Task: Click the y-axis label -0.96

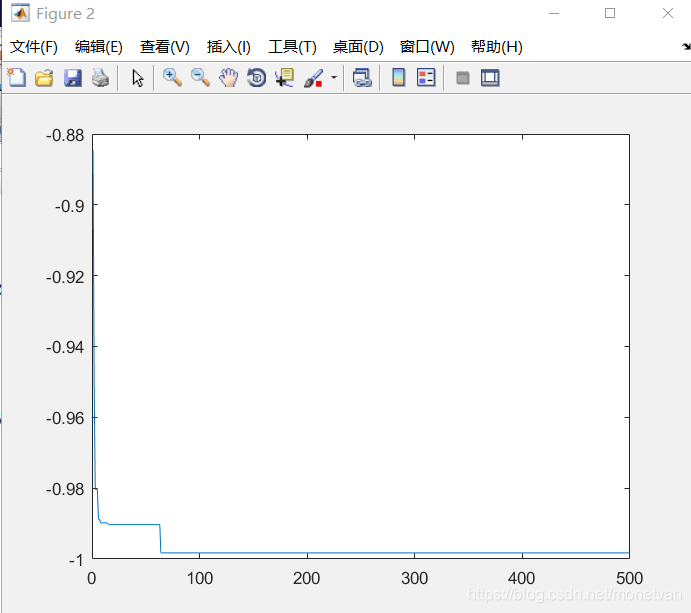Action: [65, 418]
